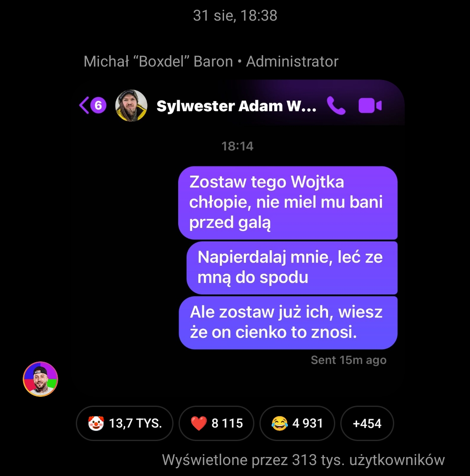Expand the +454 additional reactions
The height and width of the screenshot is (476, 470).
pyautogui.click(x=367, y=423)
